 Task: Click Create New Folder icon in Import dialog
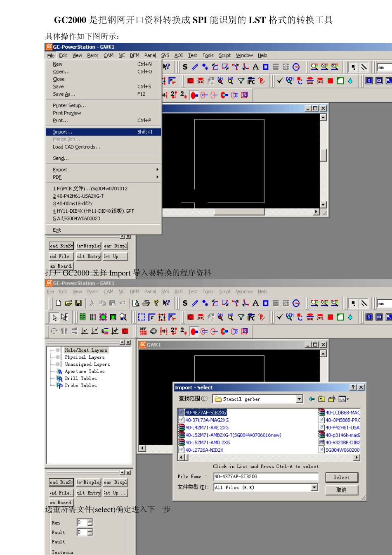click(x=332, y=399)
